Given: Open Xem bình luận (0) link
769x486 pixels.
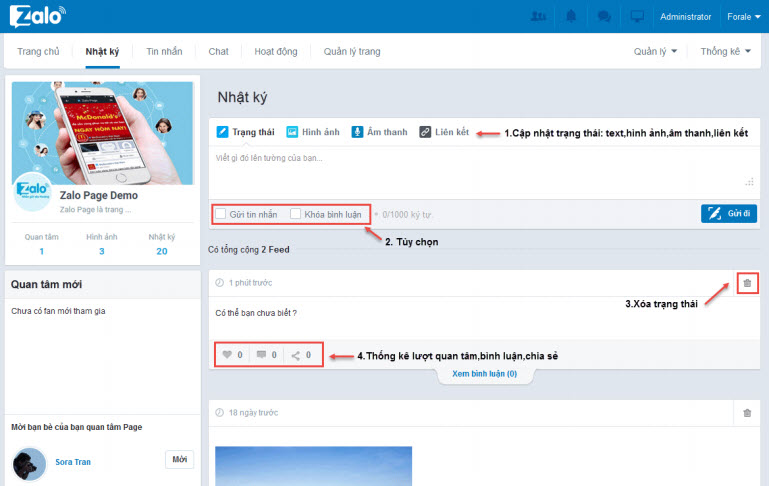Looking at the screenshot, I should point(484,373).
